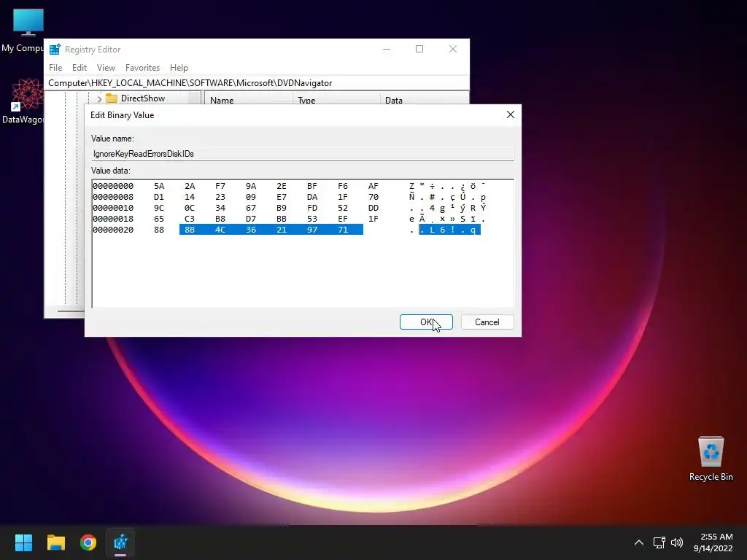Viewport: 747px width, 560px height.
Task: Select the DirectShow key in tree
Action: 142,98
